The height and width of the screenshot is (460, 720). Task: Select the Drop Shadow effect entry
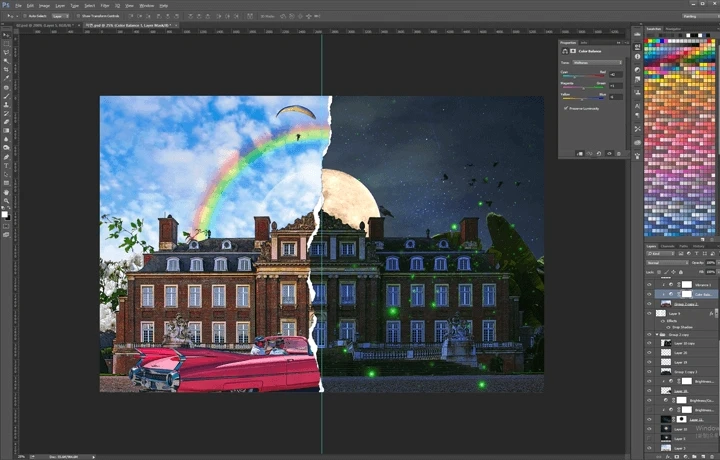pyautogui.click(x=682, y=327)
